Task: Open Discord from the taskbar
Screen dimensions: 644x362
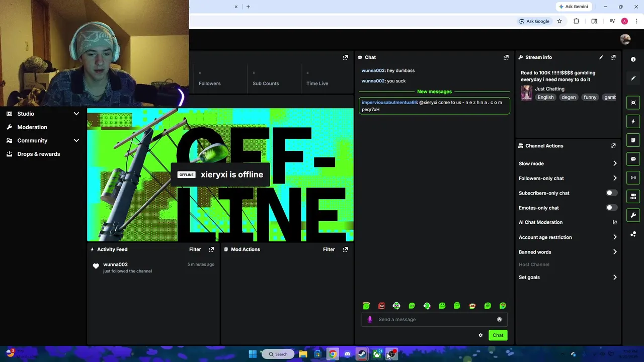Action: click(x=347, y=354)
